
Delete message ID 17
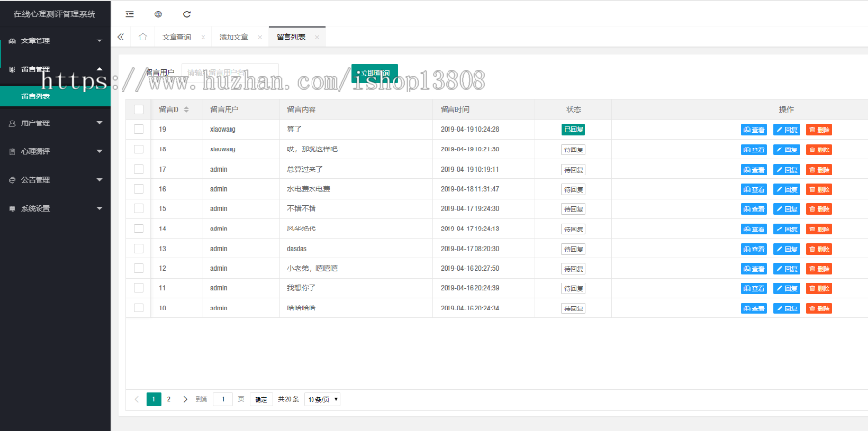click(x=819, y=170)
